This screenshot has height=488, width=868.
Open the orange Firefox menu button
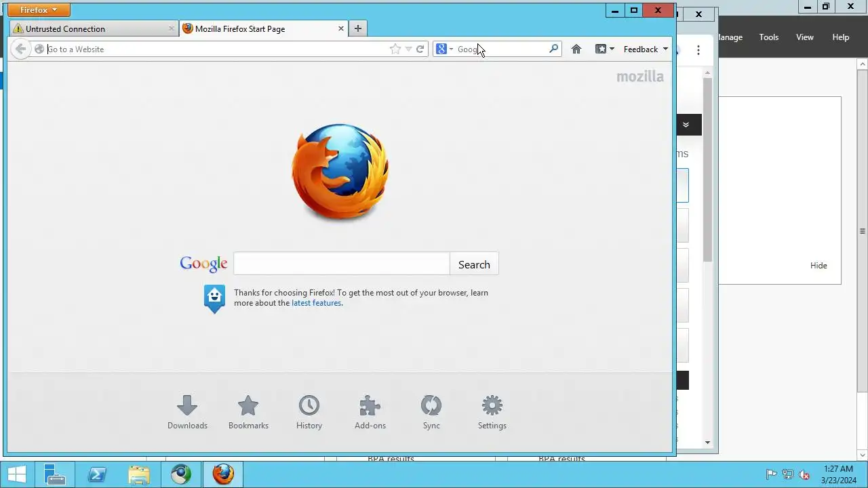click(x=39, y=10)
